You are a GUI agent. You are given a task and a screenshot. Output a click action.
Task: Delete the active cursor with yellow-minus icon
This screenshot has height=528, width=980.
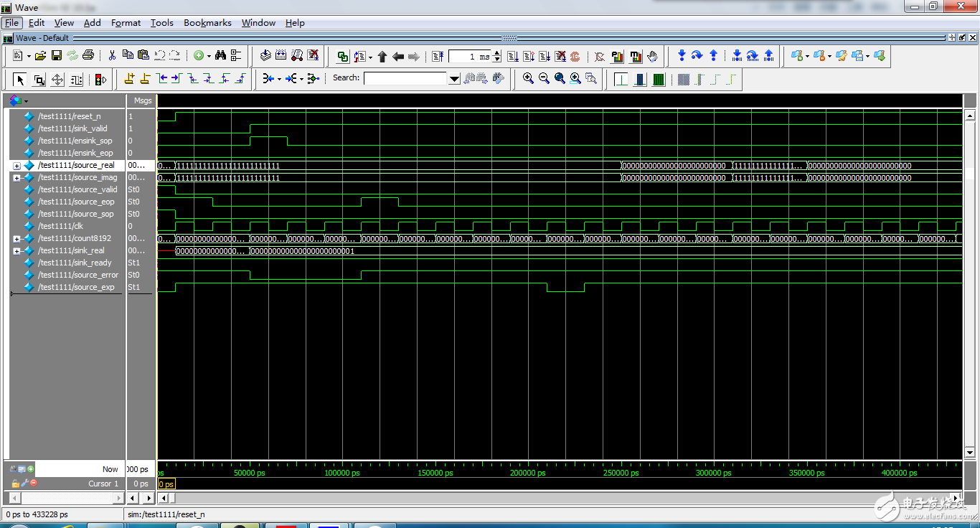145,79
